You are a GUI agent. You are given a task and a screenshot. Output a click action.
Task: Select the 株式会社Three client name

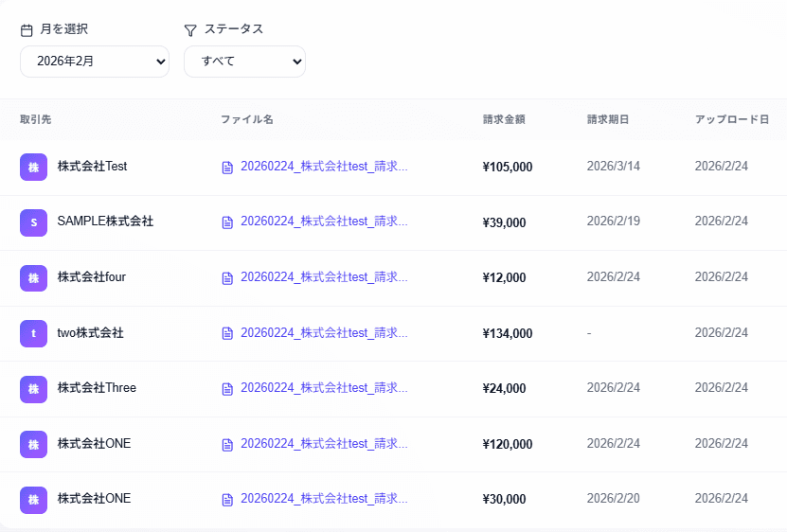(97, 388)
